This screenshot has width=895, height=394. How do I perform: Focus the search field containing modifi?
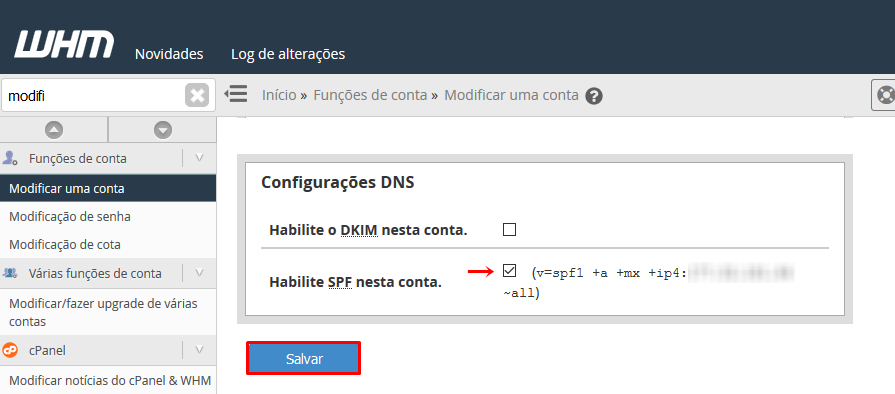tap(94, 95)
